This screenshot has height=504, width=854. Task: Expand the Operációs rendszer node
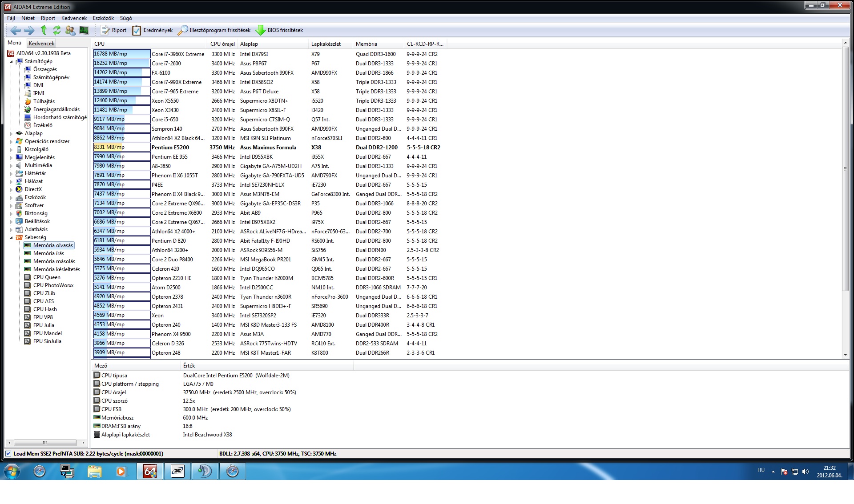pyautogui.click(x=11, y=141)
